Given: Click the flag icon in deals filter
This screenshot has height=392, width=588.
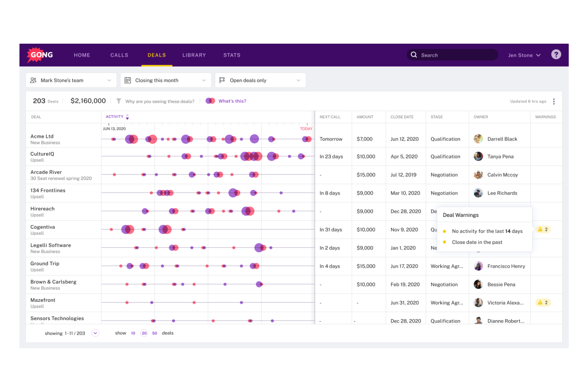Looking at the screenshot, I should pyautogui.click(x=222, y=80).
